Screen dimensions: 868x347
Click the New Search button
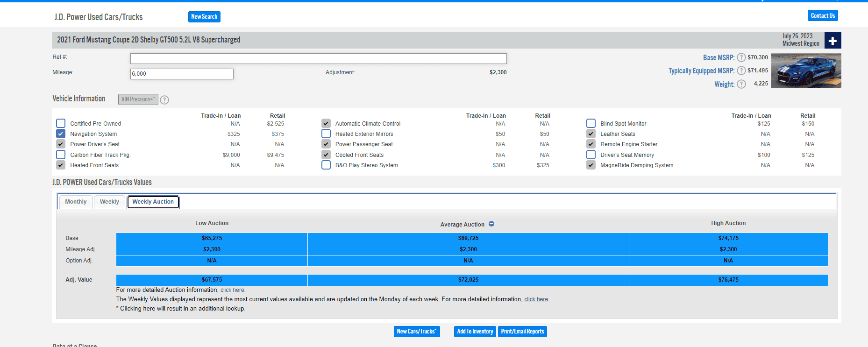[x=204, y=17]
